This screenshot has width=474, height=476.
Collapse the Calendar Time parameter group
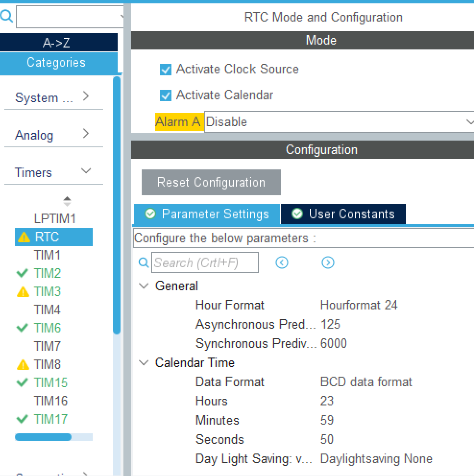[144, 362]
